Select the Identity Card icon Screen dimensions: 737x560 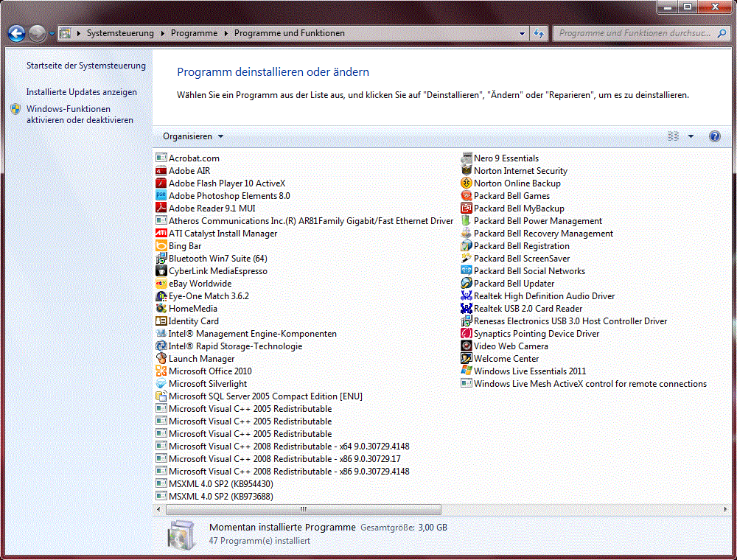point(161,321)
